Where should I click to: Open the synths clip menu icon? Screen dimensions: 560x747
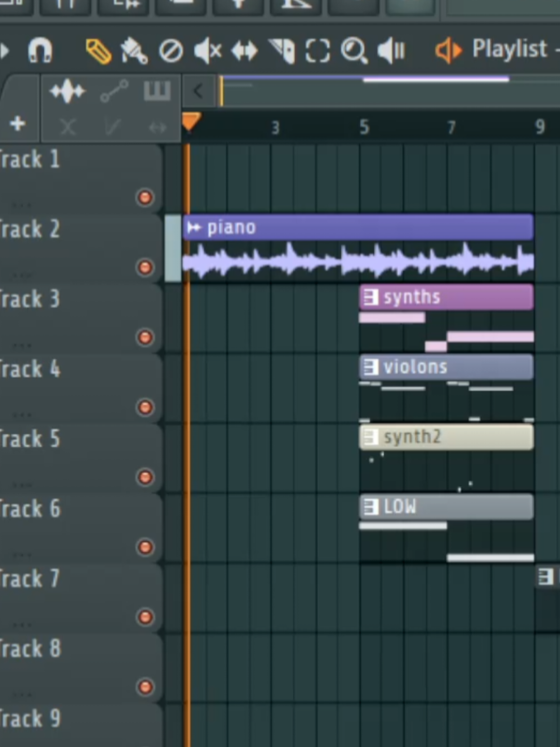(x=371, y=297)
